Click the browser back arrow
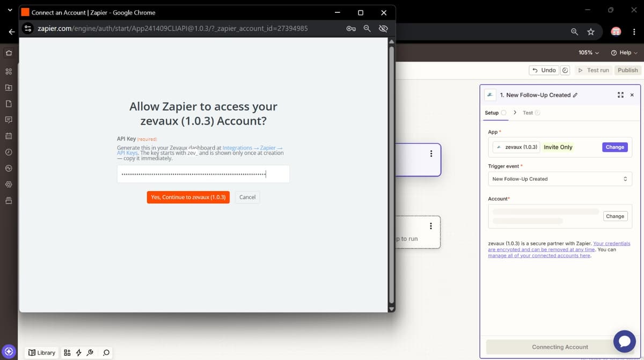644x360 pixels. pos(11,32)
